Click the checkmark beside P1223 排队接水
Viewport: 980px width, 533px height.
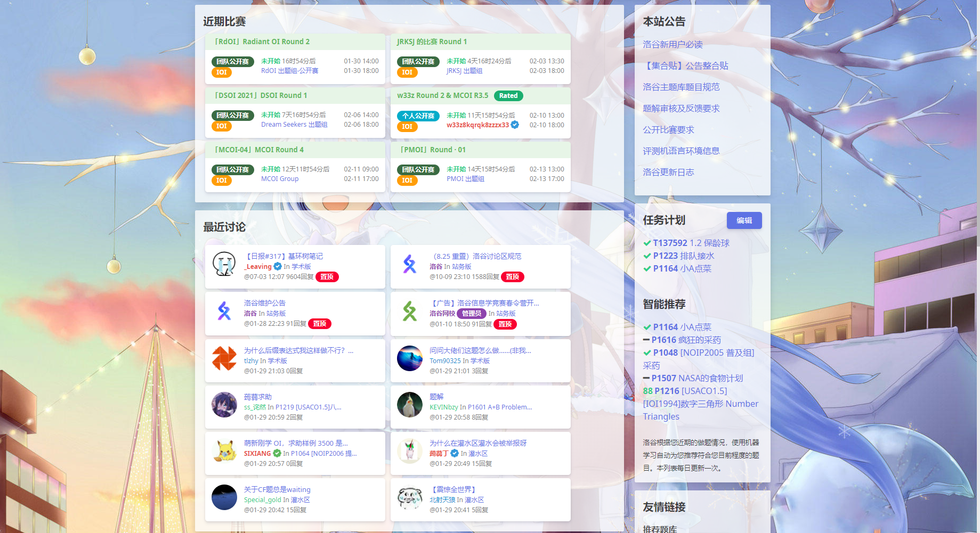coord(647,256)
